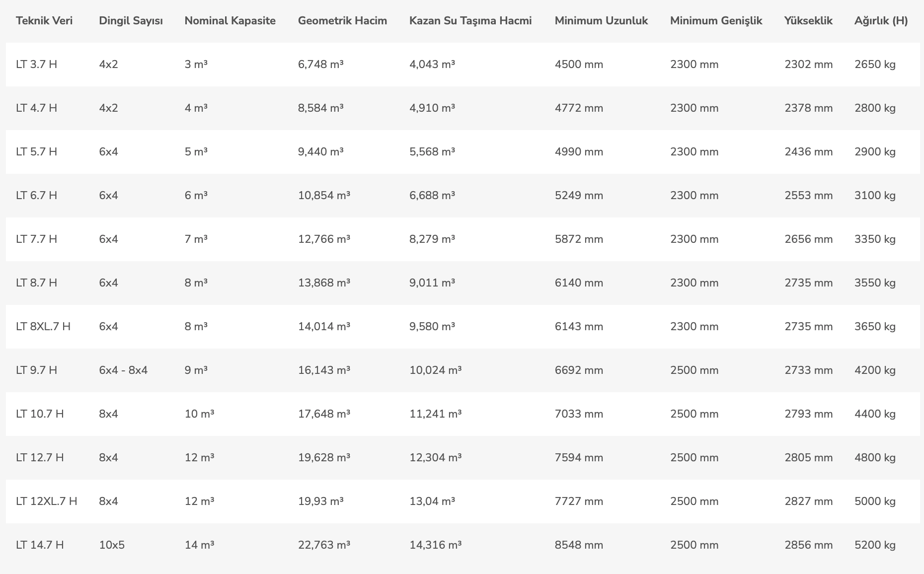Image resolution: width=924 pixels, height=574 pixels.
Task: Click the Minimum Genişlik header
Action: [x=716, y=21]
